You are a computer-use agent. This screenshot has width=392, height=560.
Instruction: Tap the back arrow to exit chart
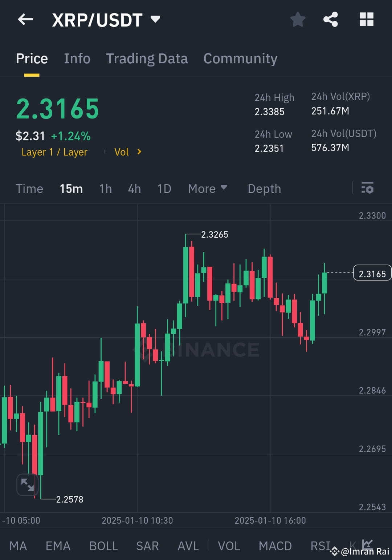(25, 20)
